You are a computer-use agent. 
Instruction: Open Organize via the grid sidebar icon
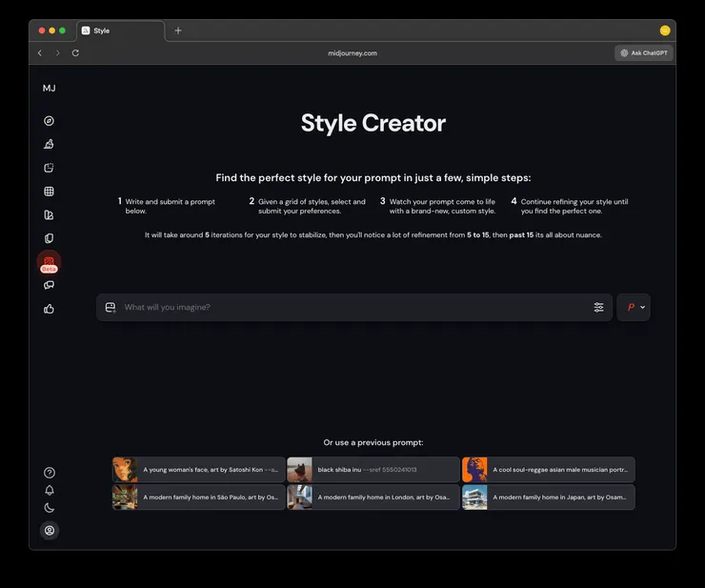[x=49, y=192]
